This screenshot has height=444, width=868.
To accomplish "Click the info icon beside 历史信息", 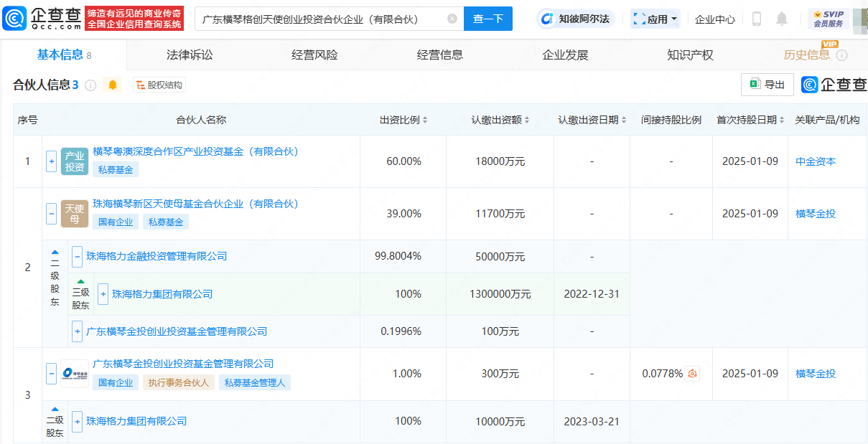I will click(x=842, y=55).
